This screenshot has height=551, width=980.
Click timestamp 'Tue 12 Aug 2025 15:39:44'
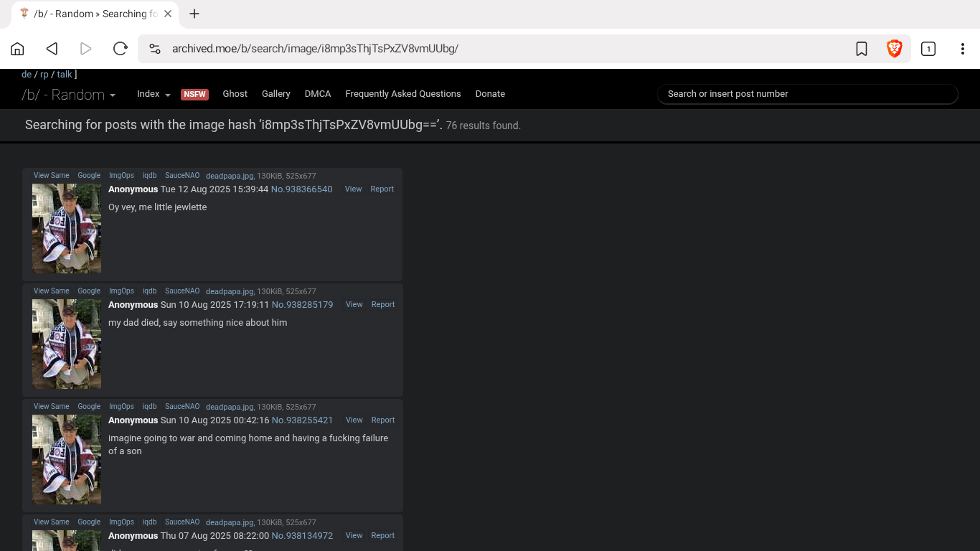[215, 189]
